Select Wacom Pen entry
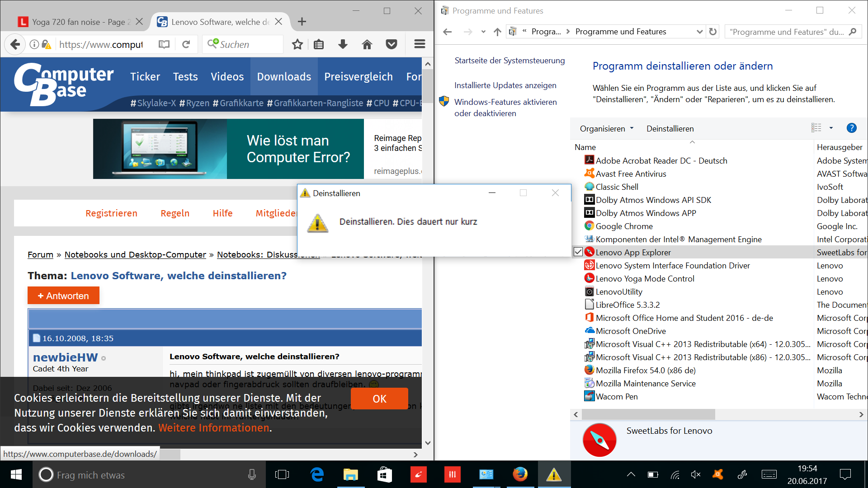Viewport: 868px width, 488px height. (617, 396)
